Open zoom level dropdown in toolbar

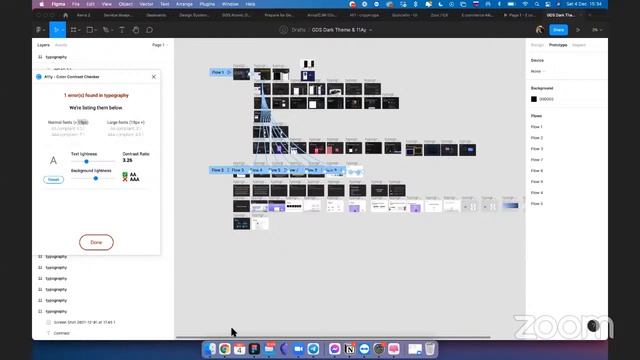point(597,30)
